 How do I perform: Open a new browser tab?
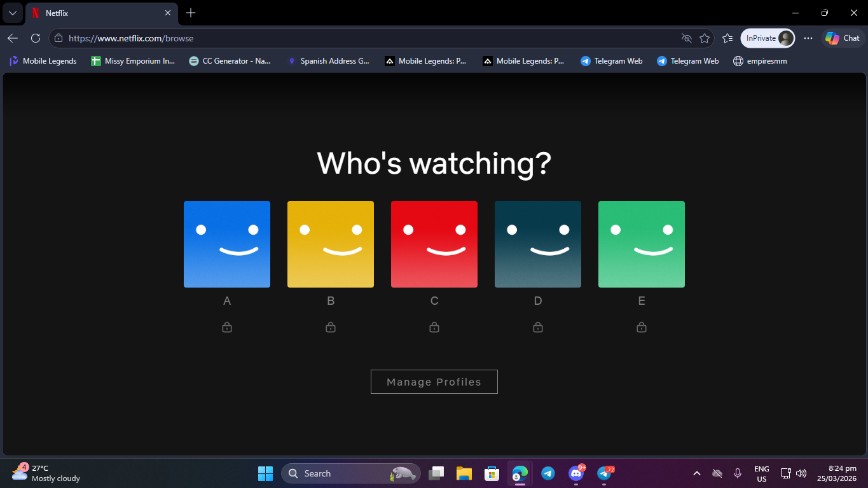click(191, 13)
